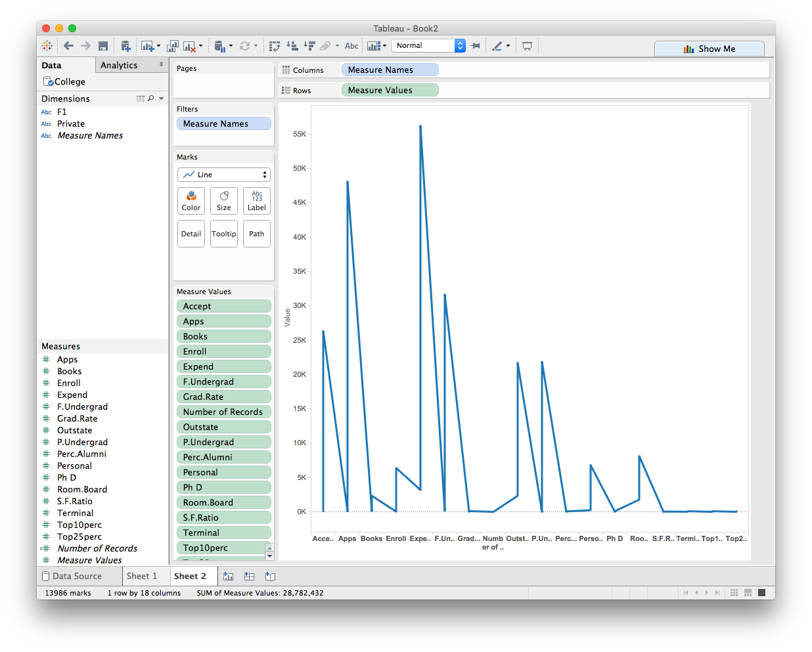Fix the axes with the pin icon
This screenshot has height=652, width=812.
pyautogui.click(x=476, y=46)
